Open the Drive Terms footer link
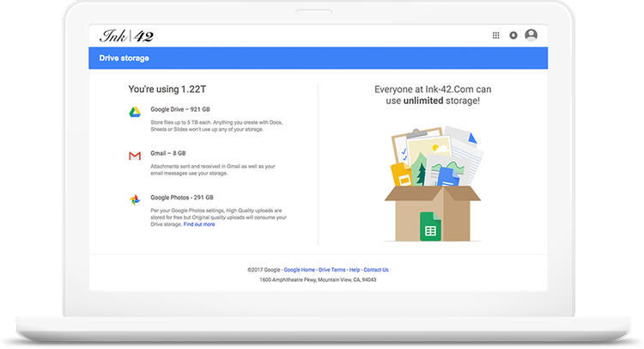This screenshot has width=644, height=349. pos(331,270)
